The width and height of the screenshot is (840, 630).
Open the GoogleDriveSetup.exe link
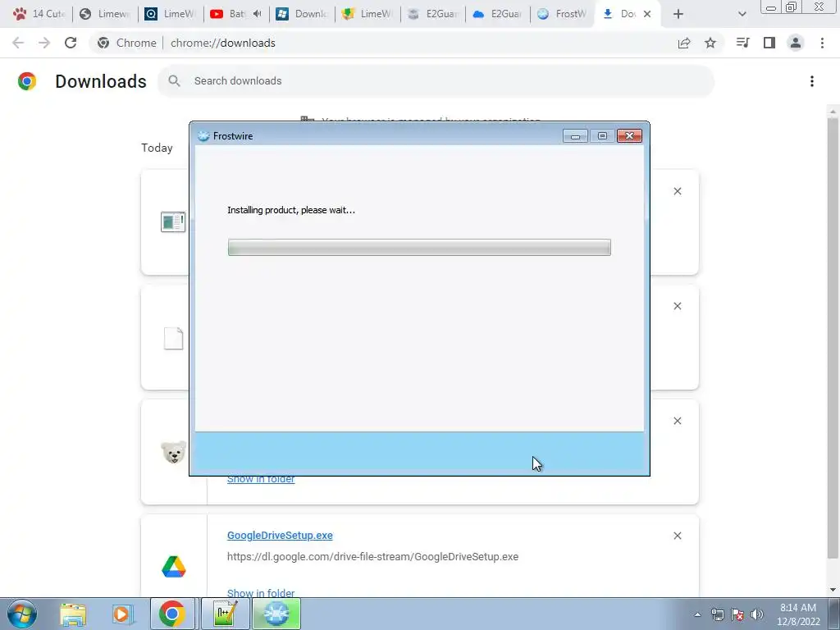coord(280,535)
